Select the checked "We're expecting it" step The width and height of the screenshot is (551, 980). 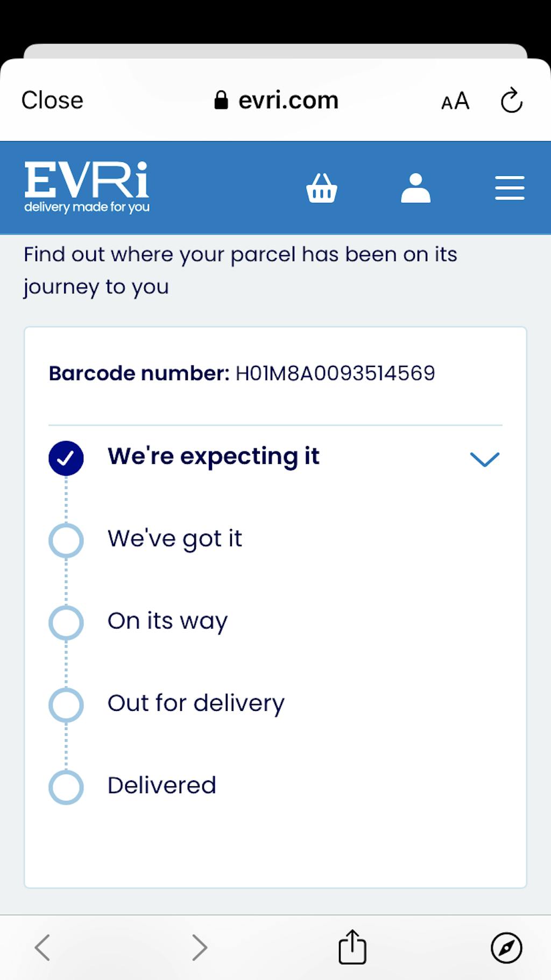pyautogui.click(x=66, y=458)
